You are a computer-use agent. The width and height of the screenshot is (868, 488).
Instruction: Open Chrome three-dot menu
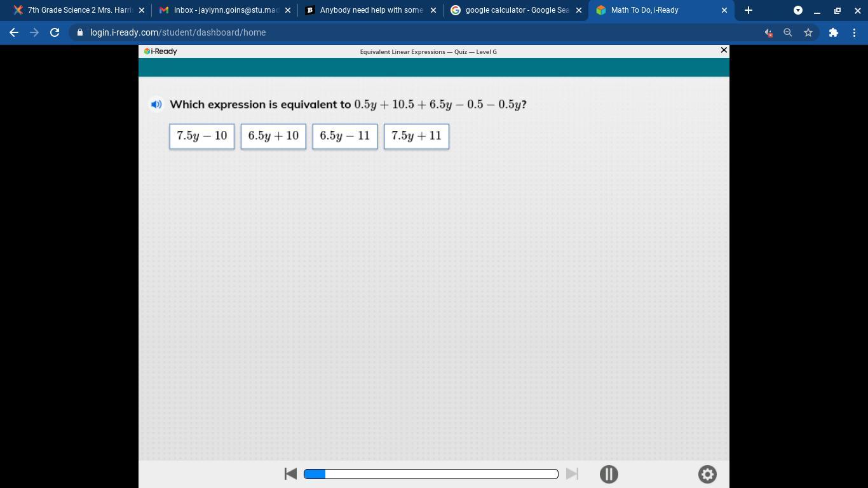[x=854, y=32]
